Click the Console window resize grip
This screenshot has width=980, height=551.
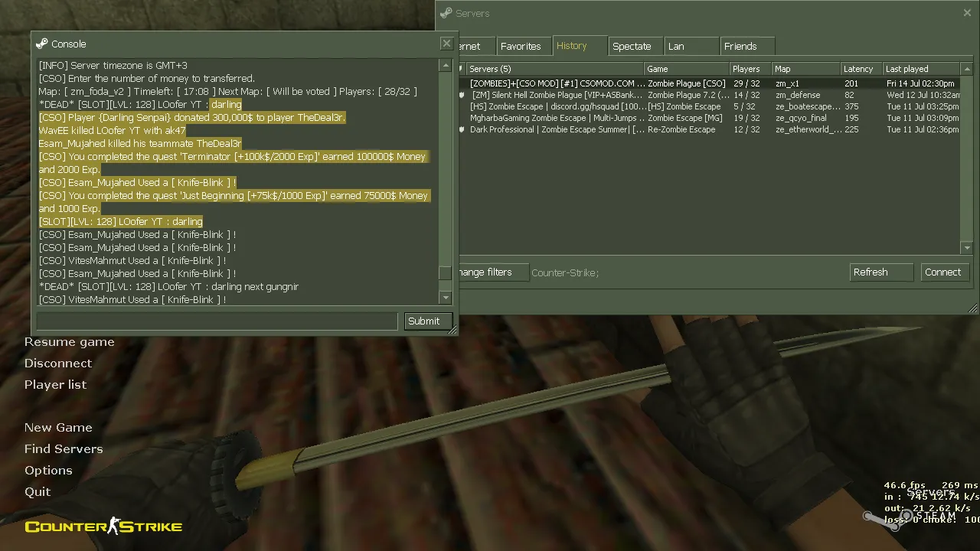452,330
